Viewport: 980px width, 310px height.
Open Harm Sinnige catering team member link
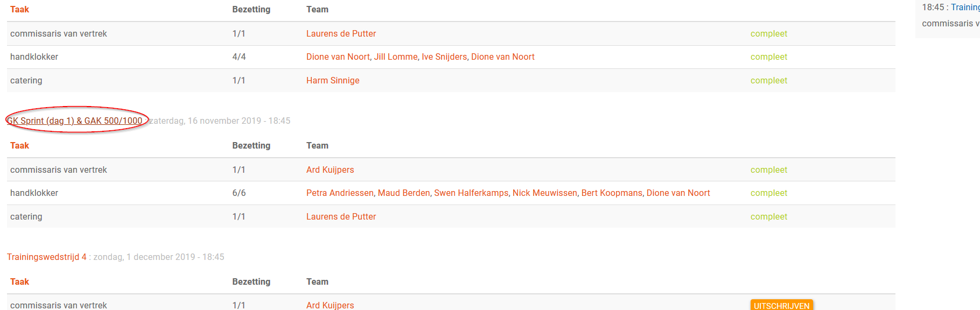point(333,80)
